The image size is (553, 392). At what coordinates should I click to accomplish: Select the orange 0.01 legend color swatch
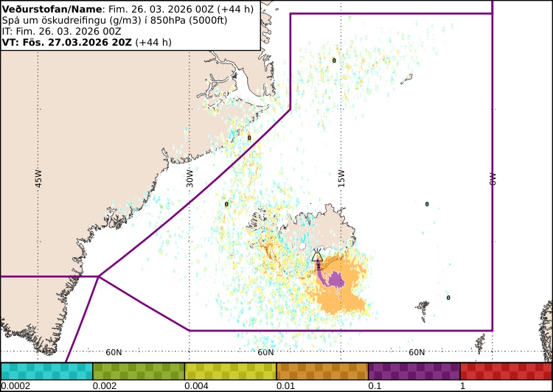pos(322,371)
